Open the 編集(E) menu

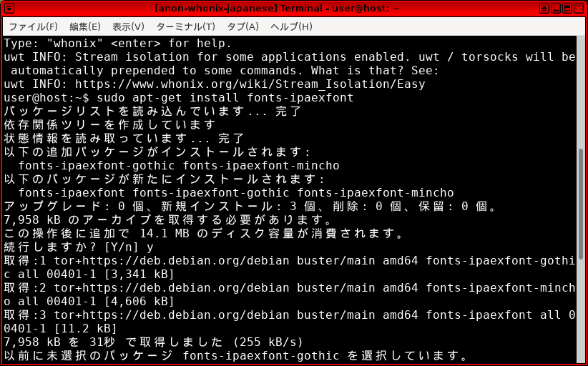[85, 26]
